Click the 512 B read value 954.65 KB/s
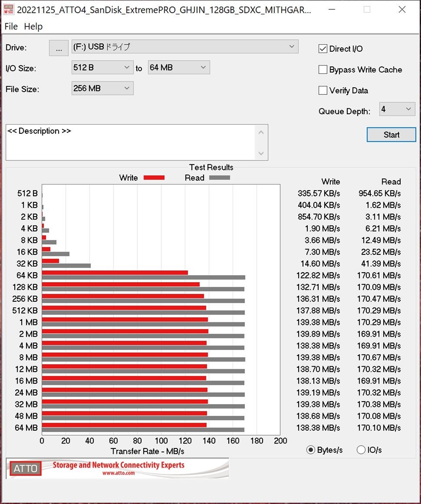Viewport: 421px width, 504px height. 380,193
